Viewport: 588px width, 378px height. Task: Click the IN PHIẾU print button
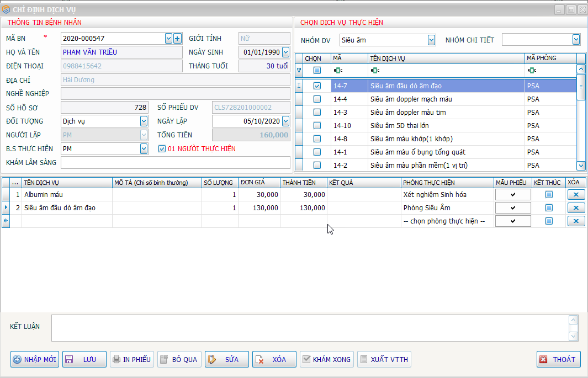[132, 359]
